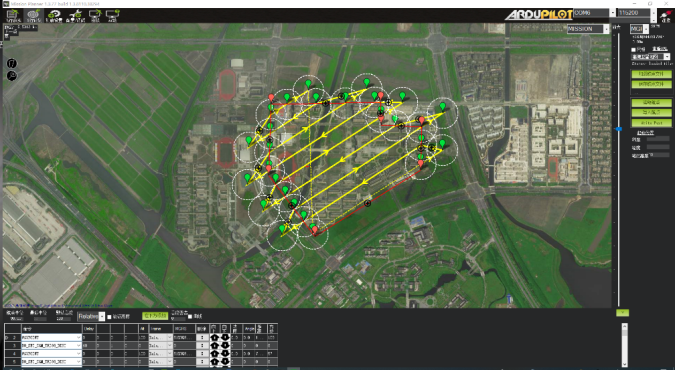Click the Connect plug icon
Viewport: 675px width, 370px height.
click(x=666, y=16)
